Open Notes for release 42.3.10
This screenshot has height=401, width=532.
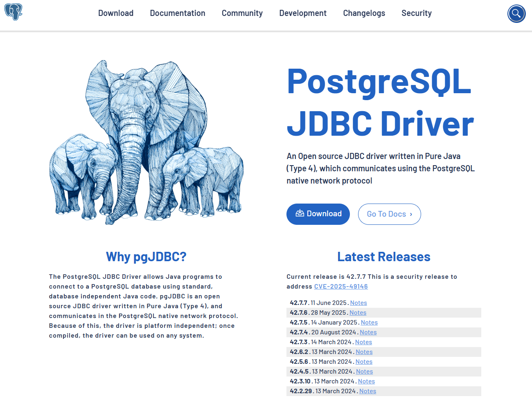pos(366,381)
